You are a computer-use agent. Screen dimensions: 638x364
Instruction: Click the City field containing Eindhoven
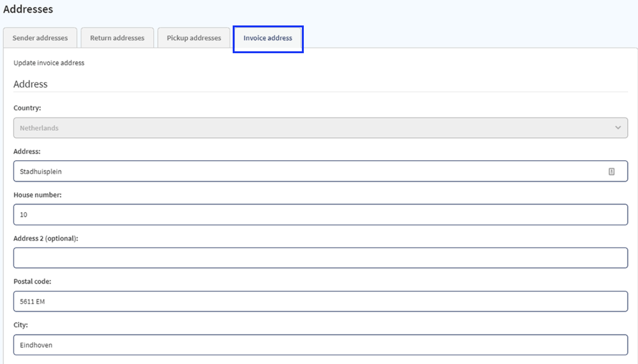321,345
